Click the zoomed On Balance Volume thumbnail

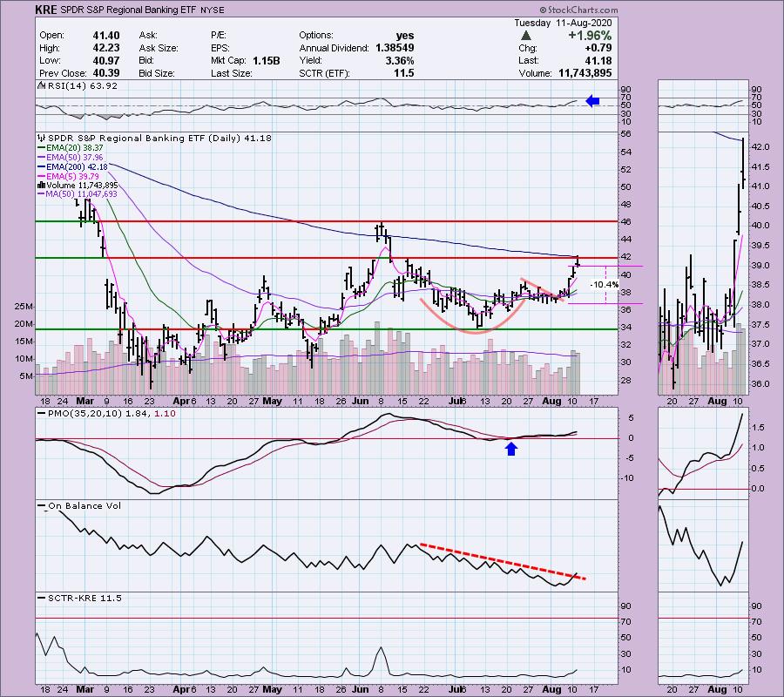(x=703, y=545)
